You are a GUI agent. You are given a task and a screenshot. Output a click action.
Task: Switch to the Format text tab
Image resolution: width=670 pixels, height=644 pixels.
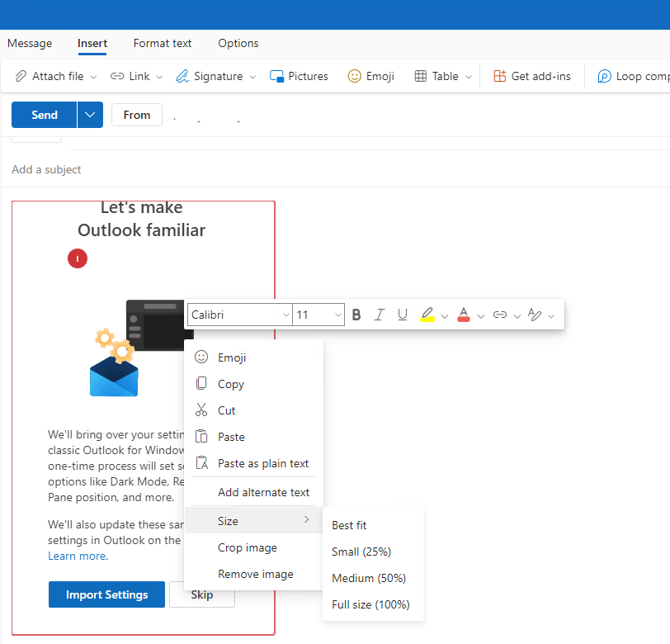click(x=162, y=44)
